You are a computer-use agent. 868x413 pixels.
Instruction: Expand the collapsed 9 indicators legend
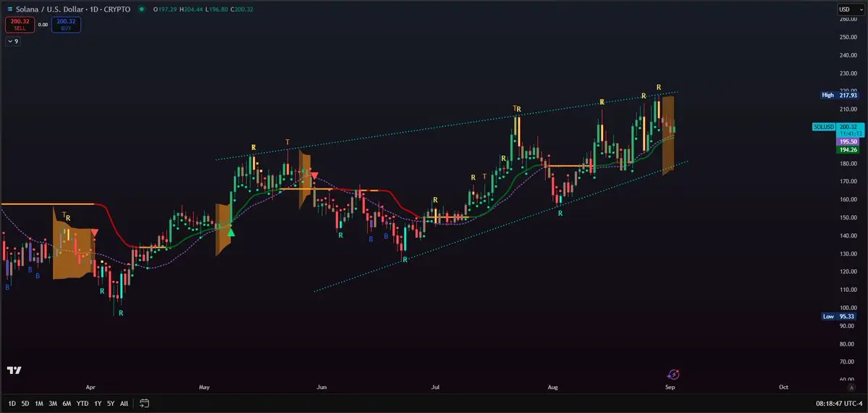pyautogui.click(x=13, y=41)
